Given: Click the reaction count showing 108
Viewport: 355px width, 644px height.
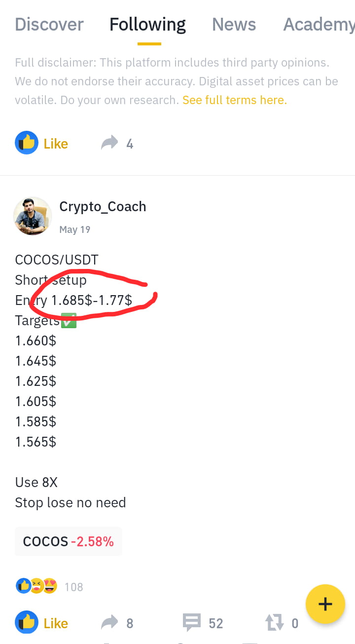Looking at the screenshot, I should [x=73, y=587].
